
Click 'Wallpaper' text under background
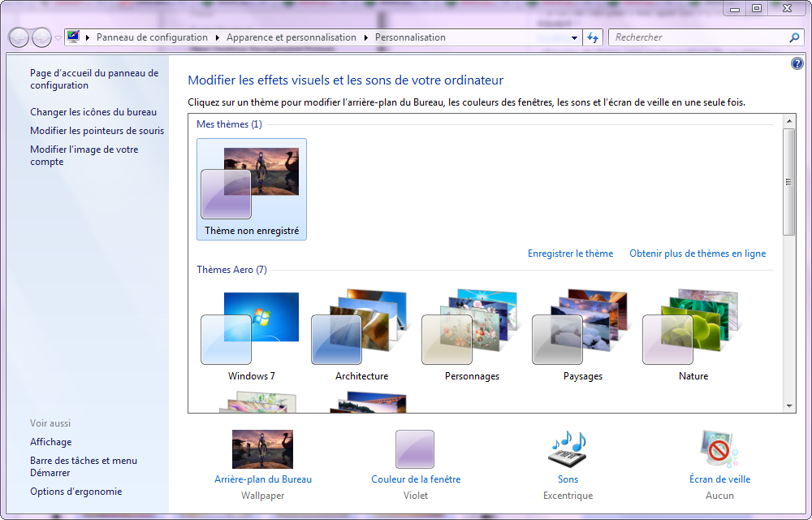click(x=262, y=496)
